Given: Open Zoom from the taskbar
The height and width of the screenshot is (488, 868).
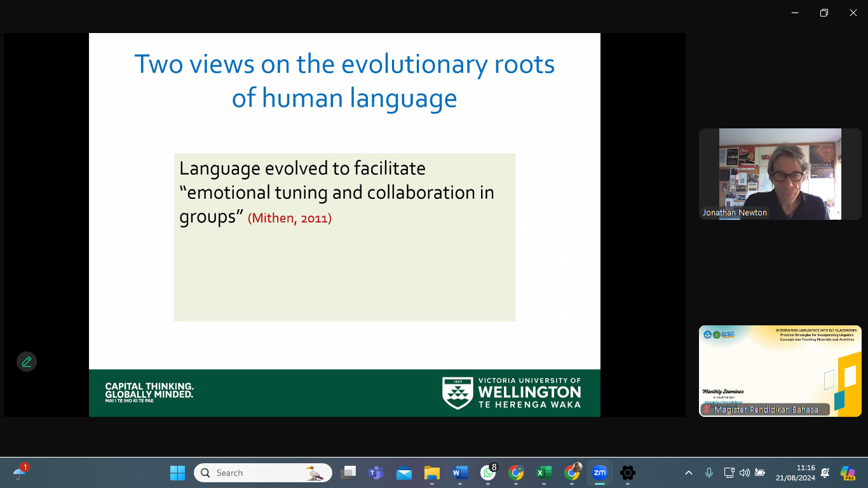Looking at the screenshot, I should tap(599, 473).
